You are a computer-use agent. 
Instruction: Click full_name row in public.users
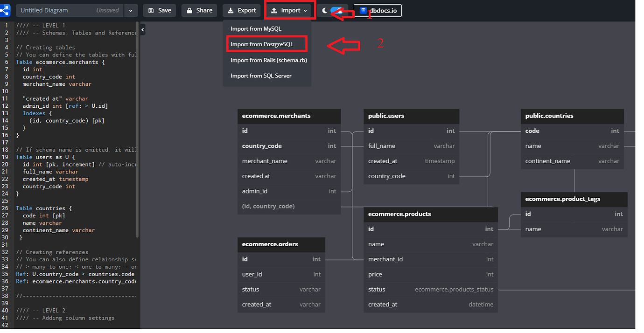point(411,146)
